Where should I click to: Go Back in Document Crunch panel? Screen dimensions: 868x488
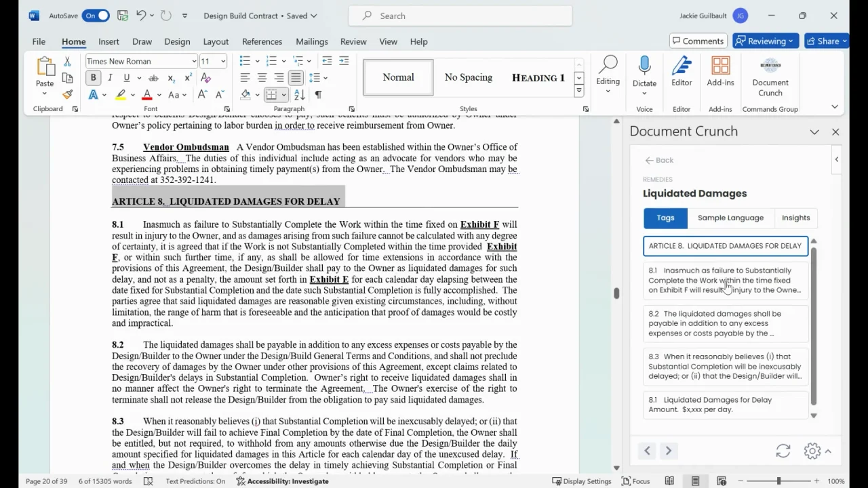(659, 160)
